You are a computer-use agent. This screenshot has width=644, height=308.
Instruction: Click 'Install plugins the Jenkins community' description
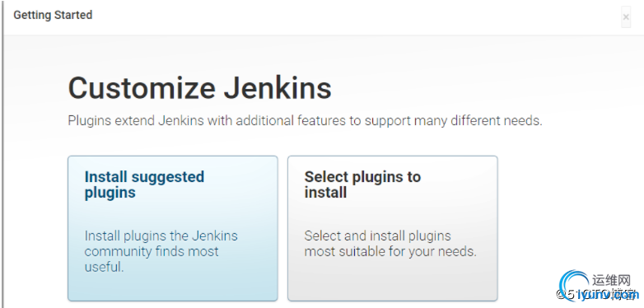[161, 244]
